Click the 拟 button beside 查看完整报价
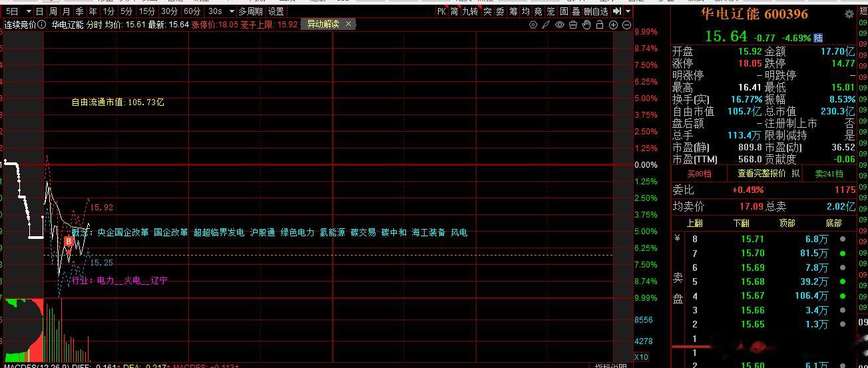The width and height of the screenshot is (868, 368). pyautogui.click(x=795, y=173)
